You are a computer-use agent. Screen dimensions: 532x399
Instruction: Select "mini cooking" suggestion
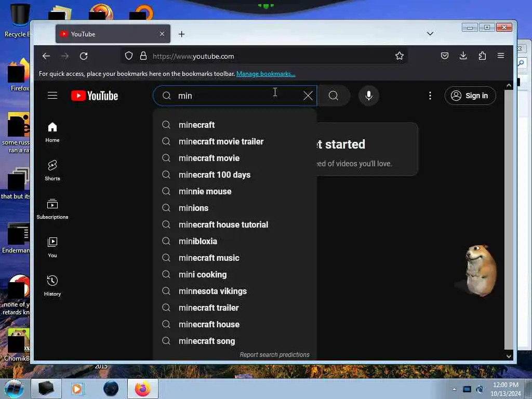[235, 274]
